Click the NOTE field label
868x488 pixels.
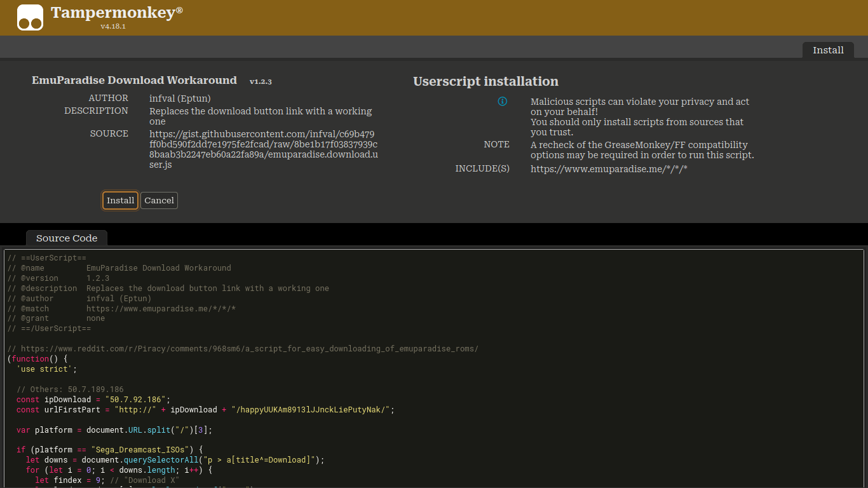(496, 144)
